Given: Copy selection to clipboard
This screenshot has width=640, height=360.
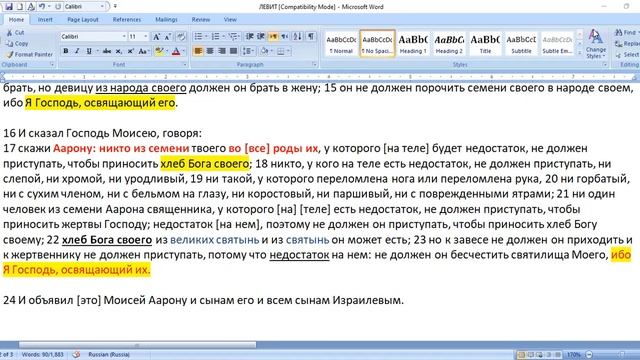Looking at the screenshot, I should [x=17, y=43].
